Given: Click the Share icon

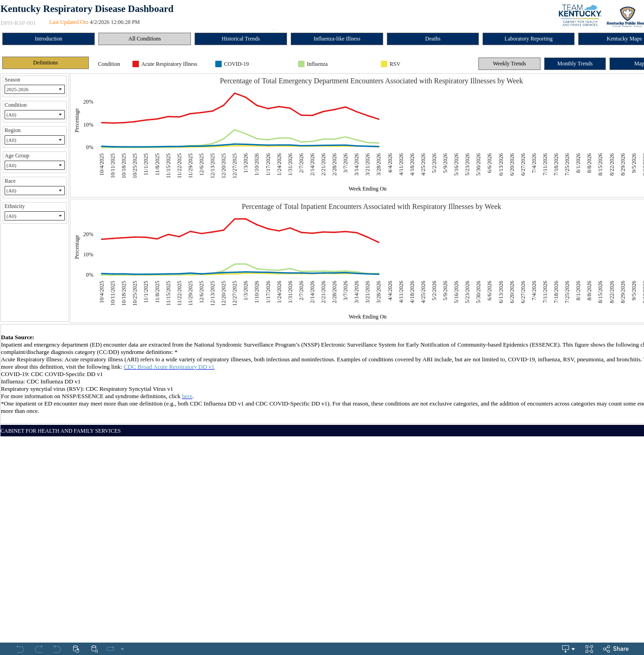Looking at the screenshot, I should 616,649.
